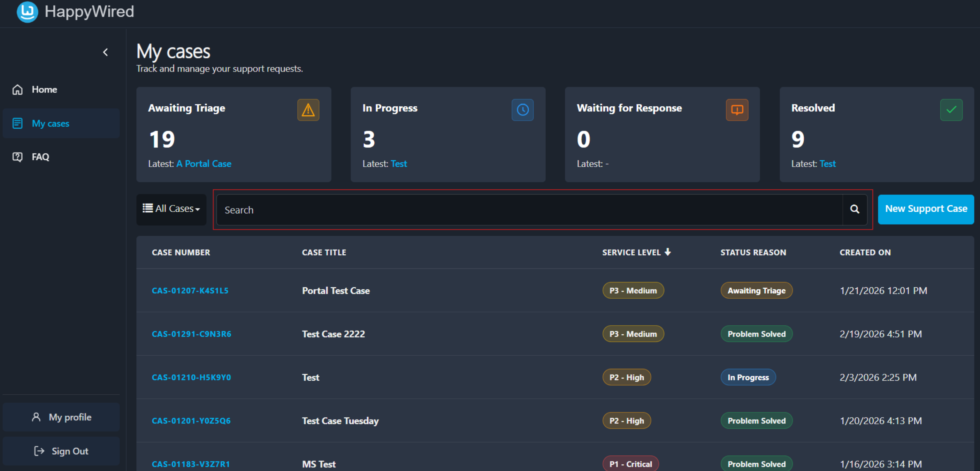This screenshot has width=980, height=471.
Task: Click Awaiting Triage status badge in table
Action: [x=756, y=291]
